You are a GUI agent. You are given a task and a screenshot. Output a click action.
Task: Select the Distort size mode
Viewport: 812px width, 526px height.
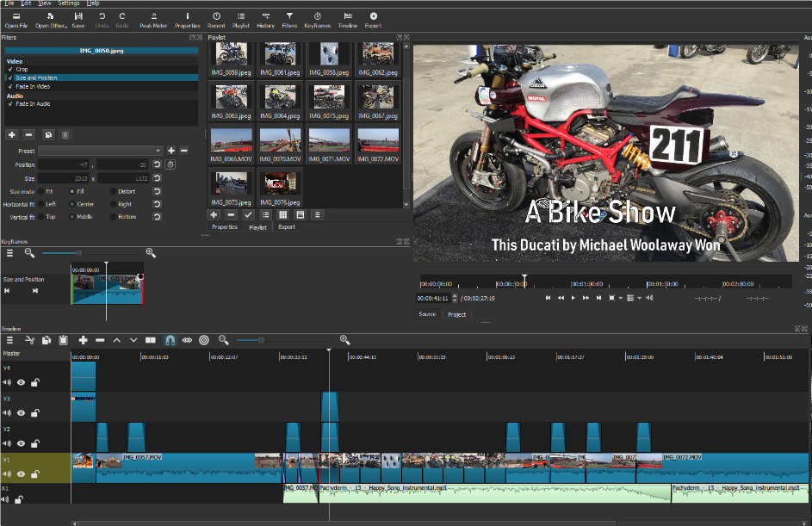pos(113,192)
